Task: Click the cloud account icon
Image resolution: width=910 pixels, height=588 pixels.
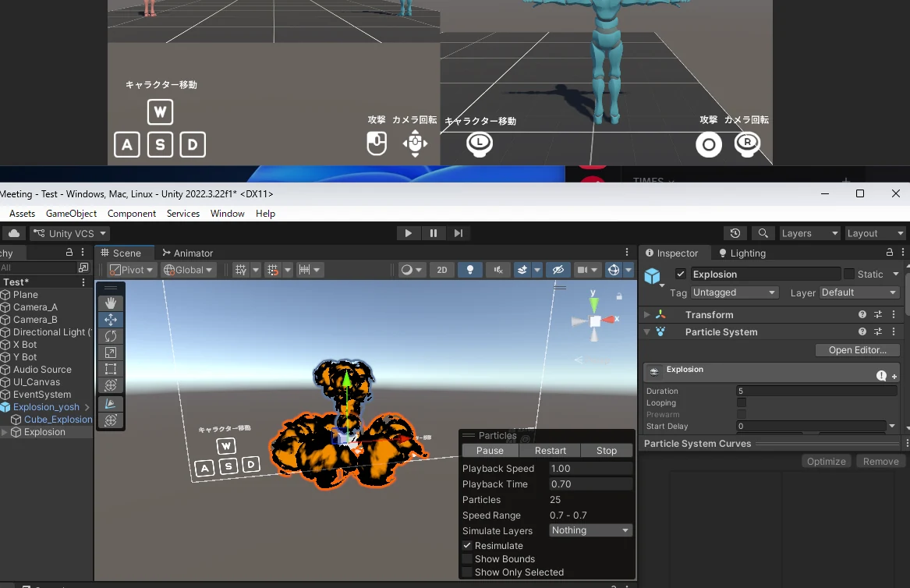Action: 14,233
